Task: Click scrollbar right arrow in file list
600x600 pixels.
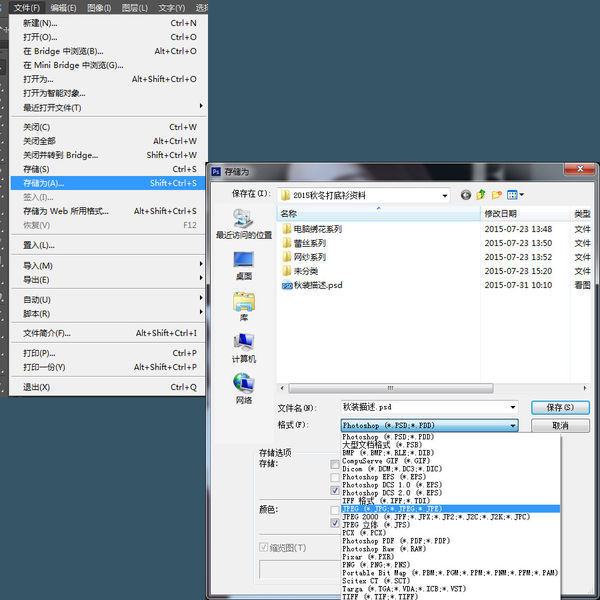Action: (585, 388)
